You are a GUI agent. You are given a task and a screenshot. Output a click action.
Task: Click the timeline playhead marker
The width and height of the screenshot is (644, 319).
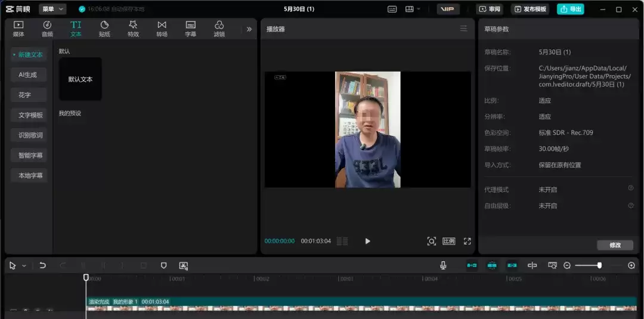[86, 277]
